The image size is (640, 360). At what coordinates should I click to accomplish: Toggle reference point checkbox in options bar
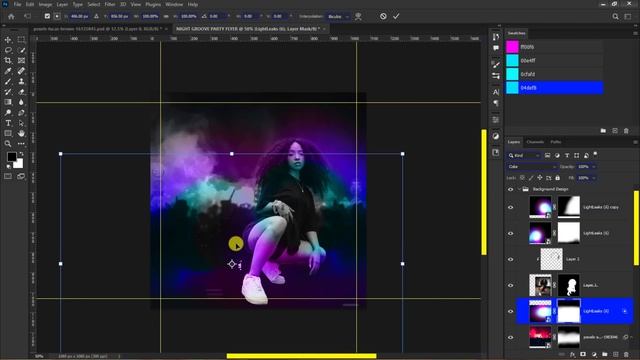[x=47, y=16]
